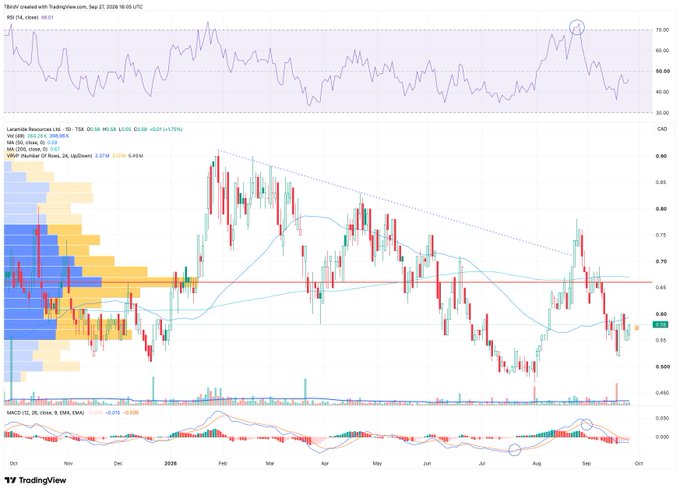Click the 0.000 MACD axis label

662,437
